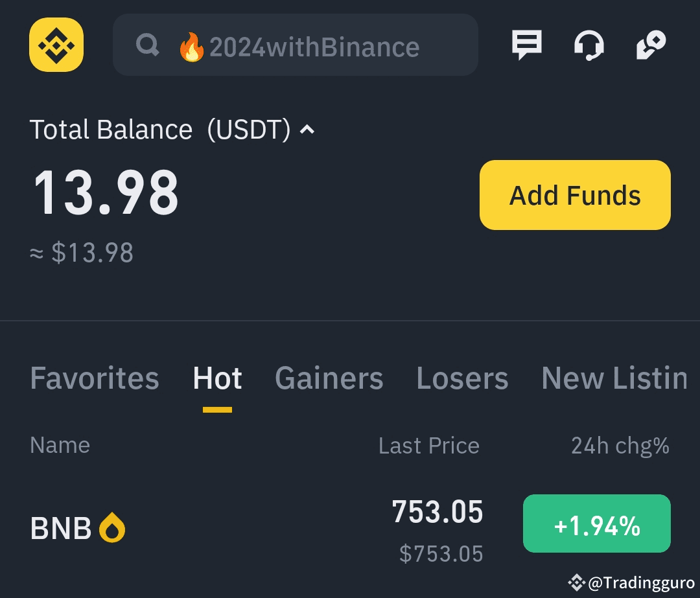
Task: Open the Gainers tab
Action: [x=329, y=378]
